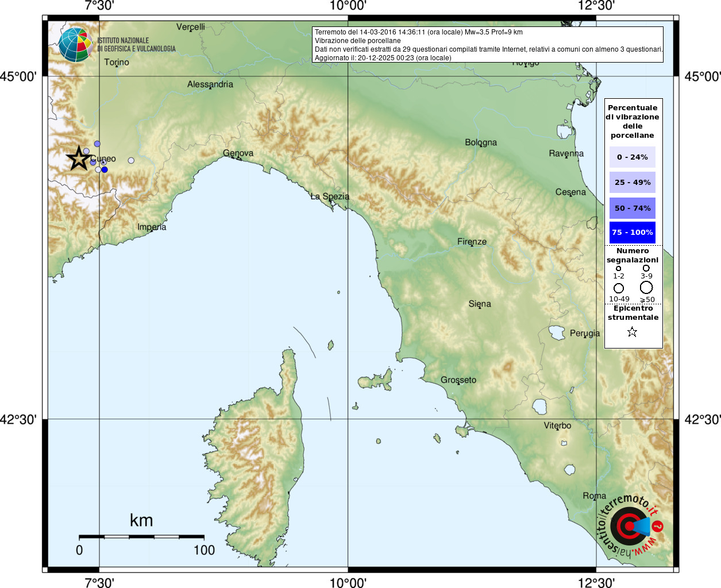This screenshot has height=588, width=721.
Task: Click the 0 - 24% legend swatch
Action: point(633,157)
